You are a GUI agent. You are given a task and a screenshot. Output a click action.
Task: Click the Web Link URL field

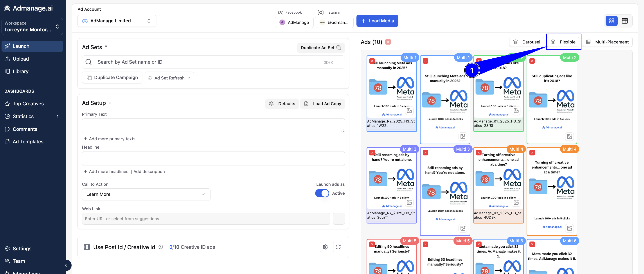pyautogui.click(x=206, y=219)
